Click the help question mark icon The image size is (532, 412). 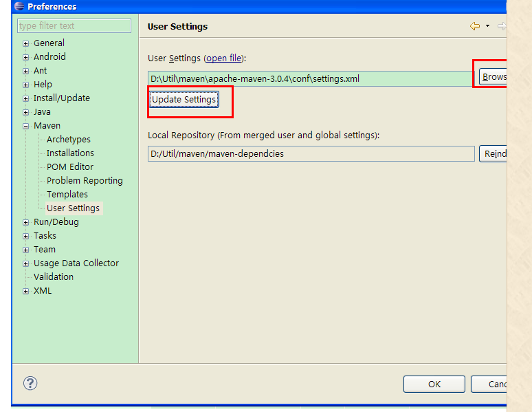[30, 384]
